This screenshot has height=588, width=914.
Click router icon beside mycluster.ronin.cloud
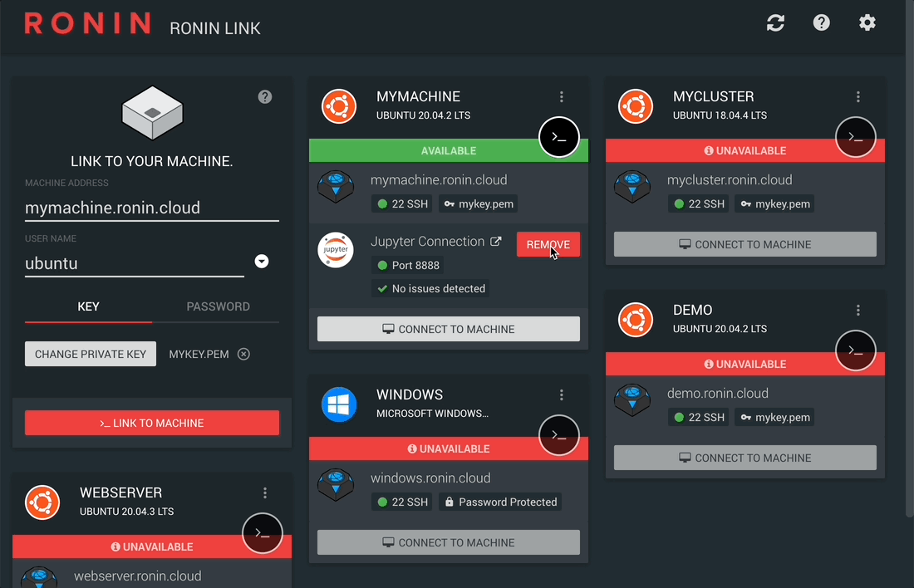coord(632,187)
